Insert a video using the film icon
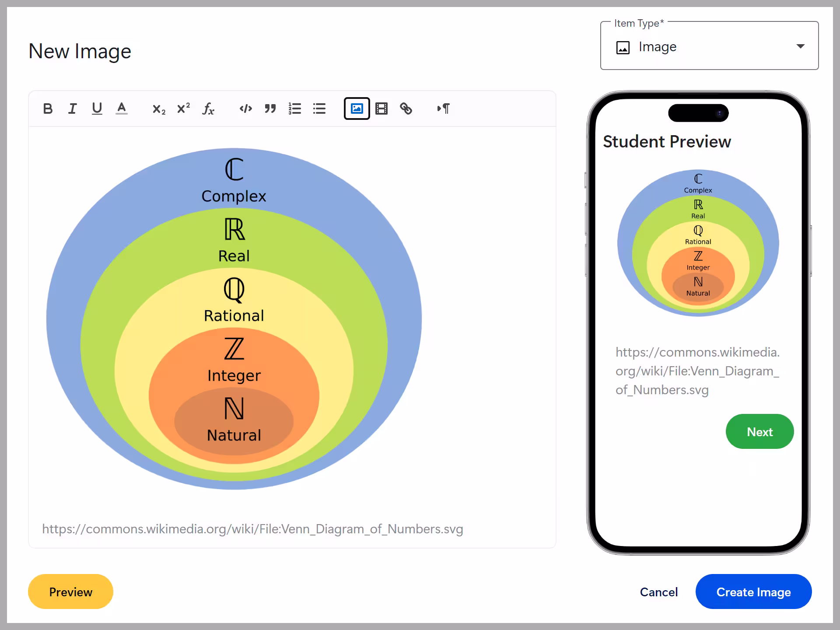This screenshot has height=630, width=840. point(381,108)
